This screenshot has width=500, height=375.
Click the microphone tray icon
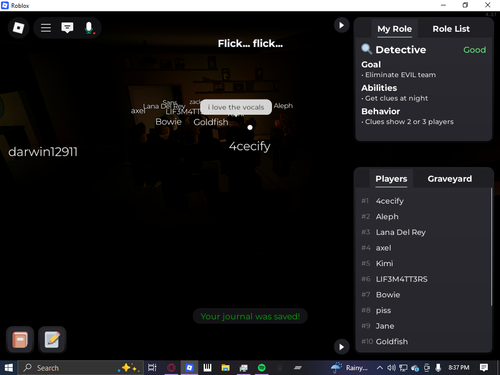point(438,368)
